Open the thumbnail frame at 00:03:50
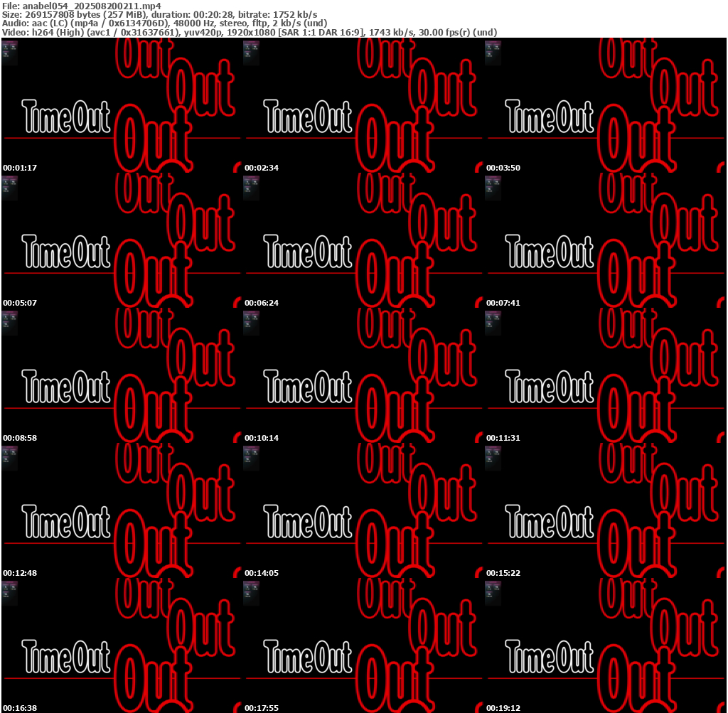 606,105
